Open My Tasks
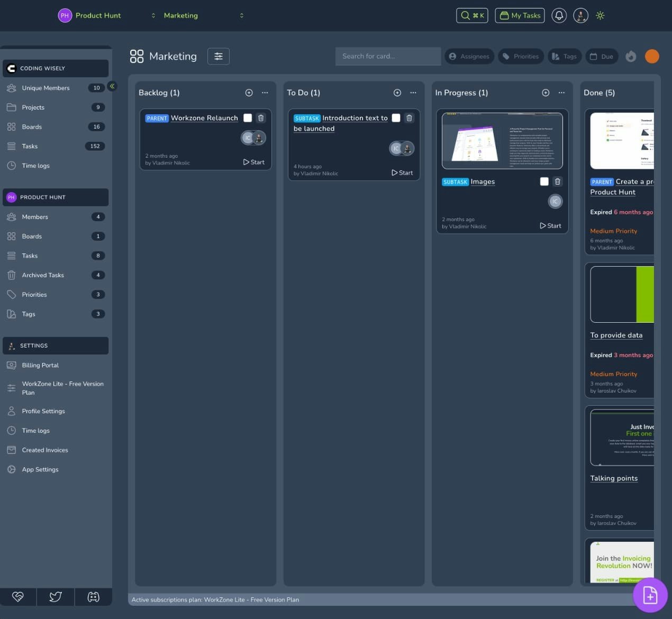 520,15
